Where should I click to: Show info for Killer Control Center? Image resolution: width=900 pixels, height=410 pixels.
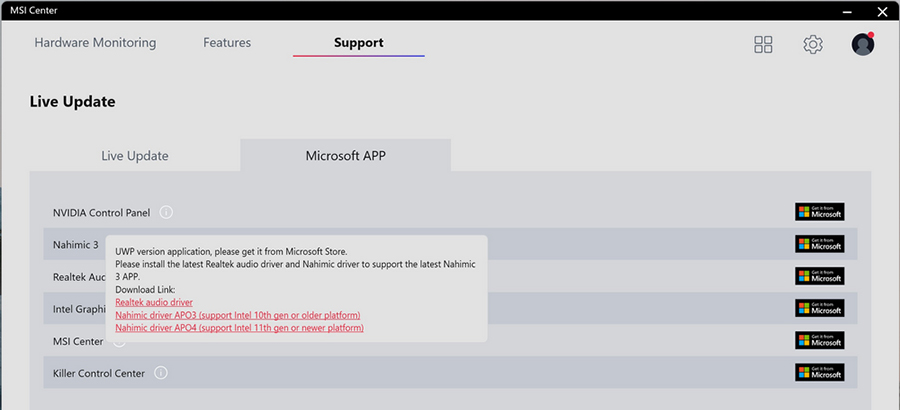click(161, 373)
